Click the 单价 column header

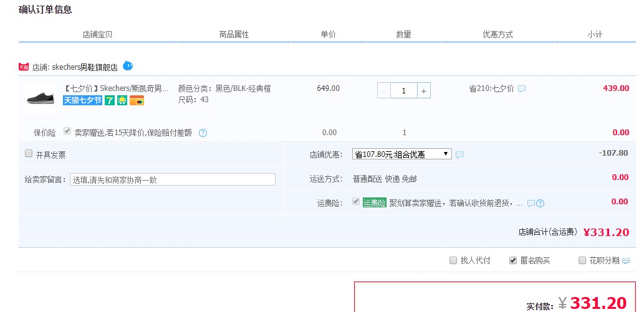328,34
